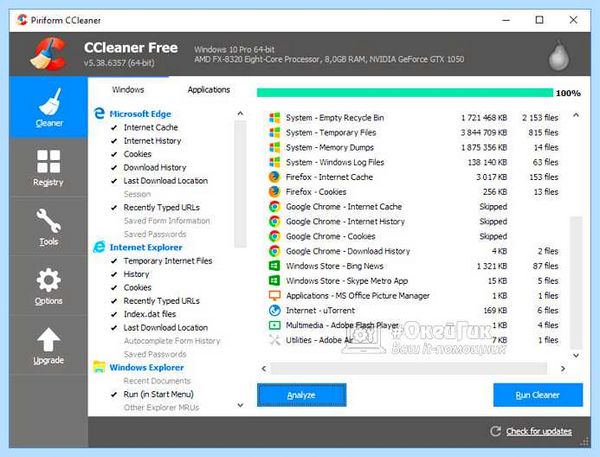The height and width of the screenshot is (457, 600).
Task: Click the Piriform pear icon
Action: click(x=559, y=56)
